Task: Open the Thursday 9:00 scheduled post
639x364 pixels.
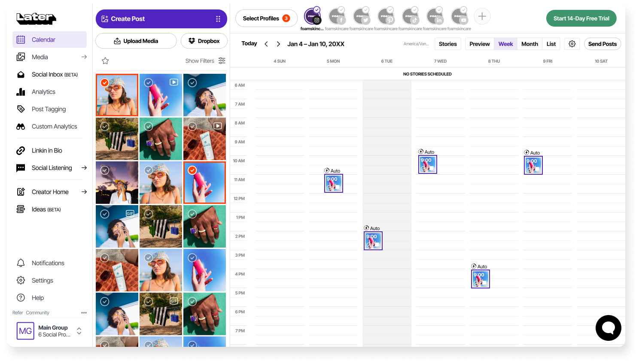Action: click(481, 279)
